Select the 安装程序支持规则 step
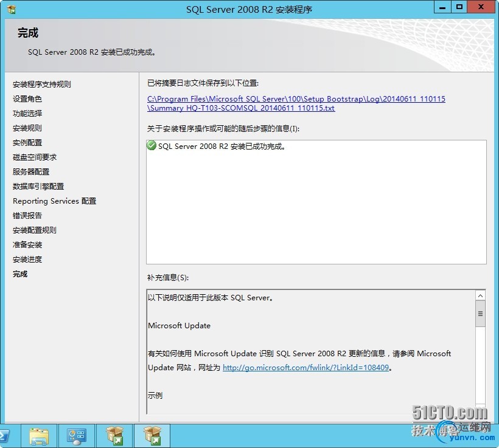Screen dimensions: 499x448 coord(42,84)
